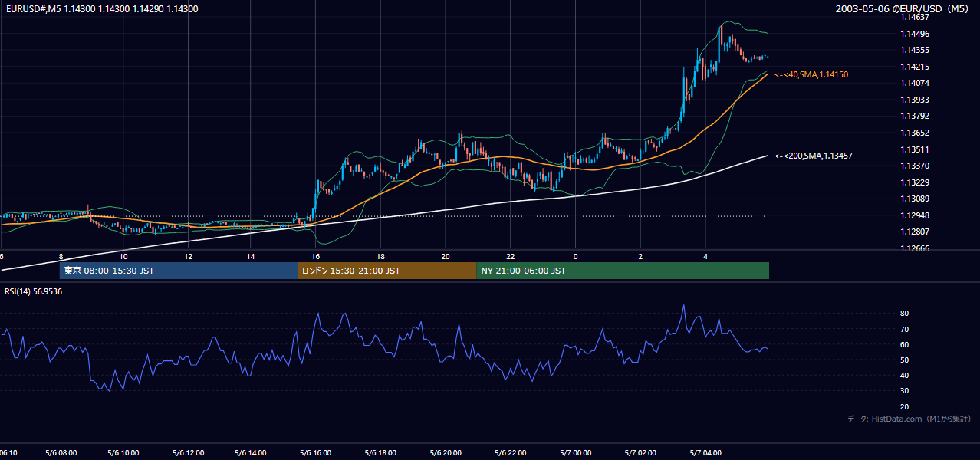980x460 pixels.
Task: Select the NY 21:00-06:00 JST session bar
Action: 623,271
